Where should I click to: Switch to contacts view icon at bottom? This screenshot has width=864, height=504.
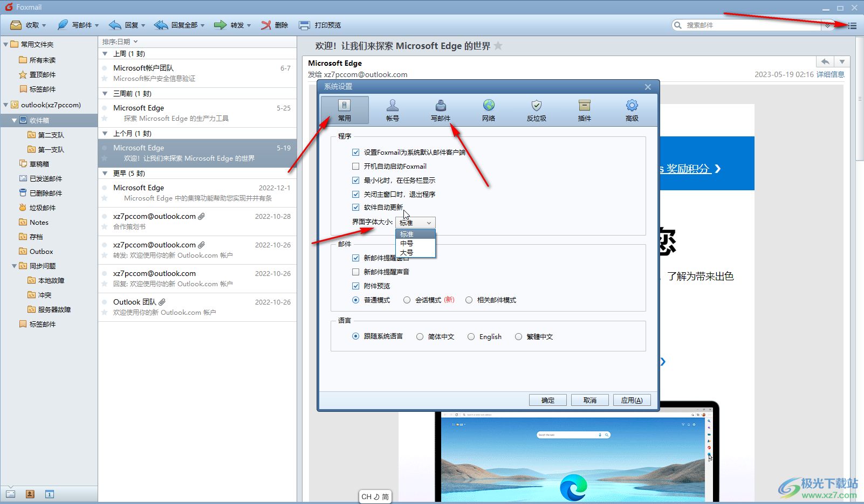(x=30, y=494)
